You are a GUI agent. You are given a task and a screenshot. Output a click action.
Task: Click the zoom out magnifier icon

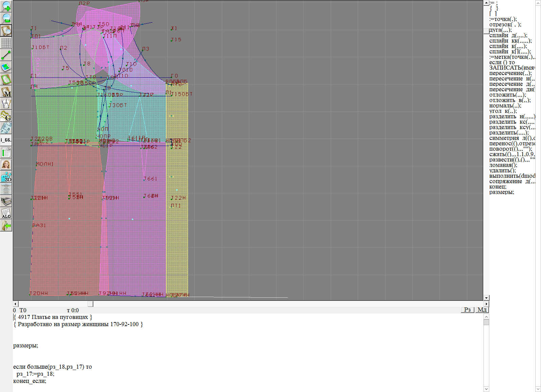(6, 18)
